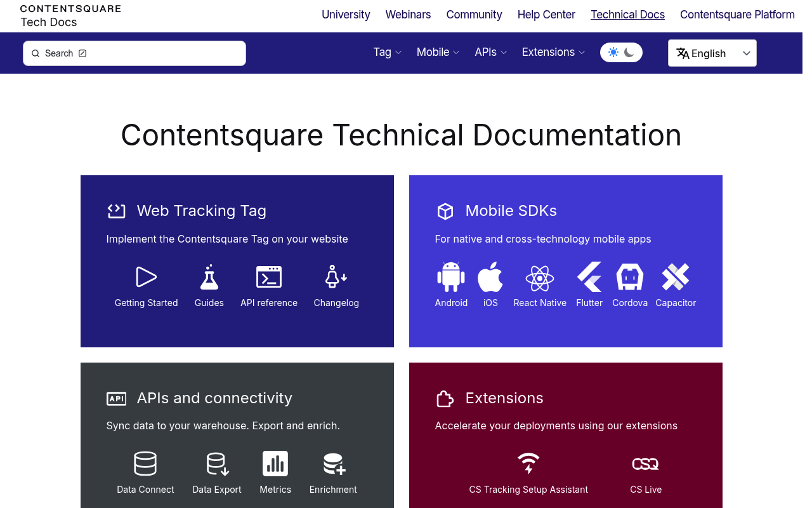812x508 pixels.
Task: Go to Community in top menu
Action: pos(474,15)
